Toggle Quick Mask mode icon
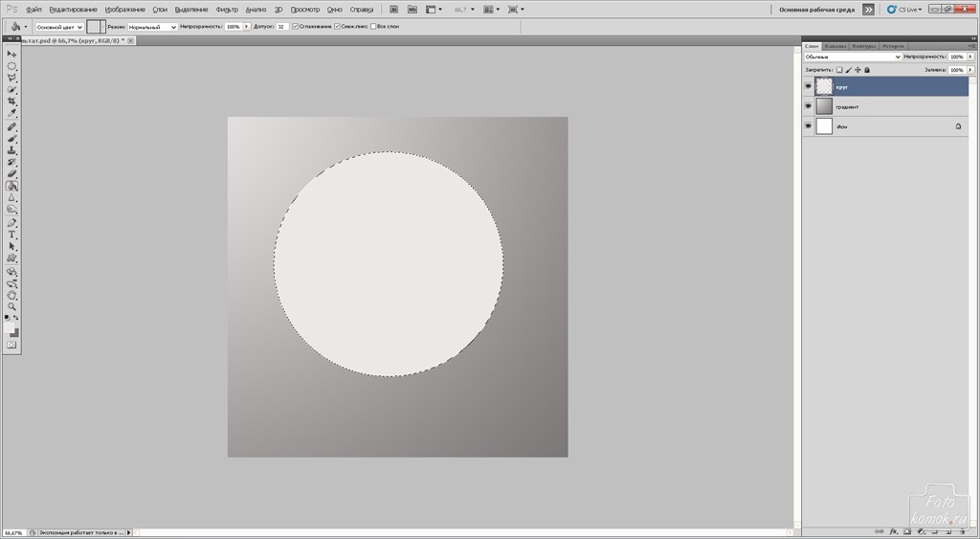Image resolution: width=980 pixels, height=539 pixels. [11, 346]
